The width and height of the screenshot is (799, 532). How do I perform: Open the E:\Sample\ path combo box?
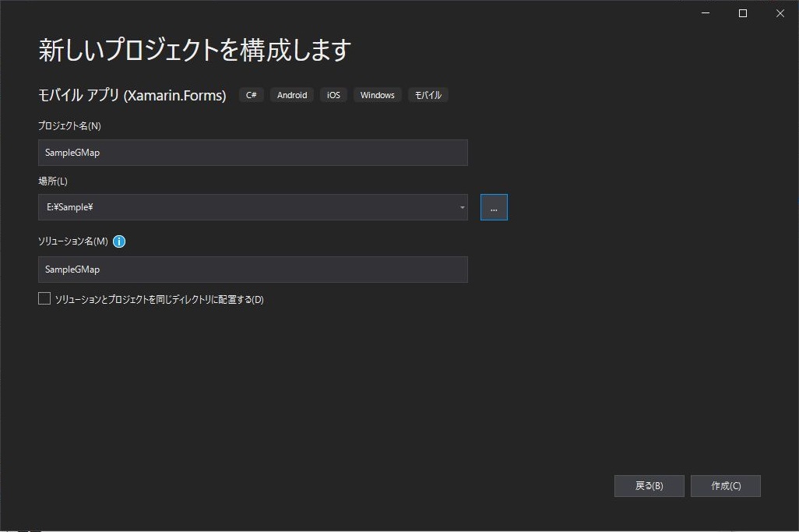tap(249, 207)
